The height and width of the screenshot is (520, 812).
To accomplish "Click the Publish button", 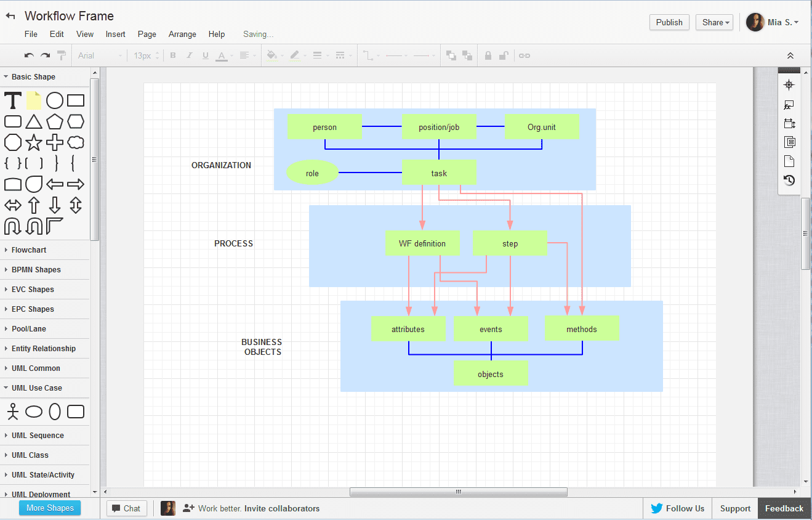I will (x=669, y=22).
